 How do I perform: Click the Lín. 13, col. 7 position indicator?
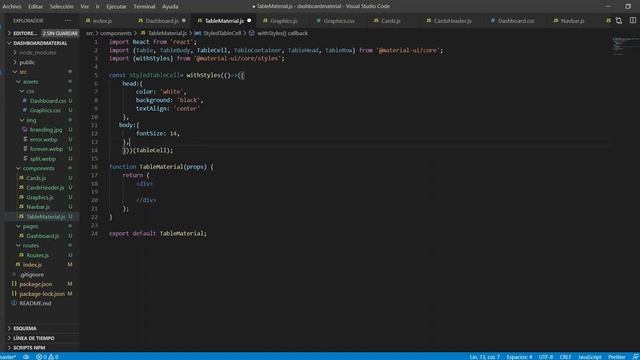point(484,357)
